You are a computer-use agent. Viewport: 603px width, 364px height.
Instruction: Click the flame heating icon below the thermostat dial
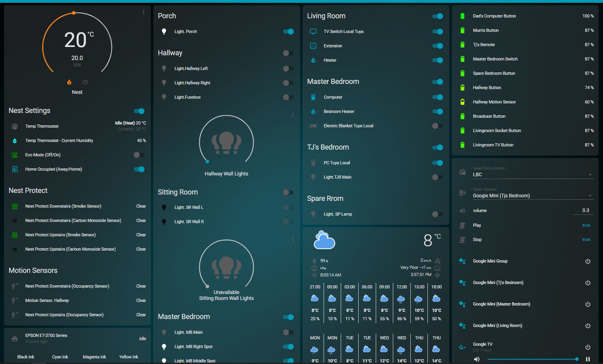pos(69,82)
